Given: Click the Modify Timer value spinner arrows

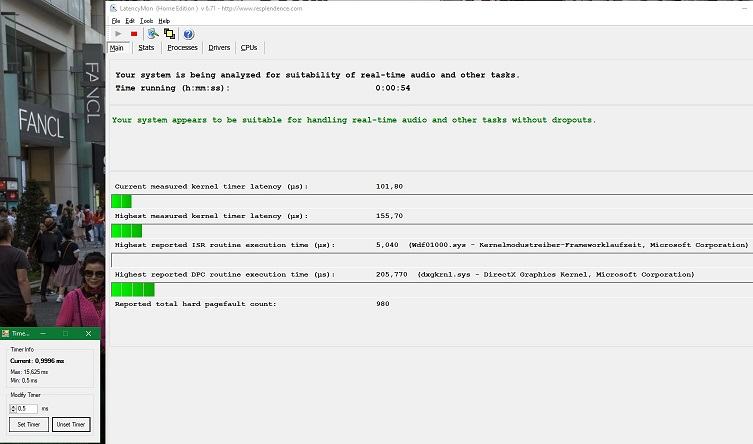Looking at the screenshot, I should pyautogui.click(x=13, y=408).
